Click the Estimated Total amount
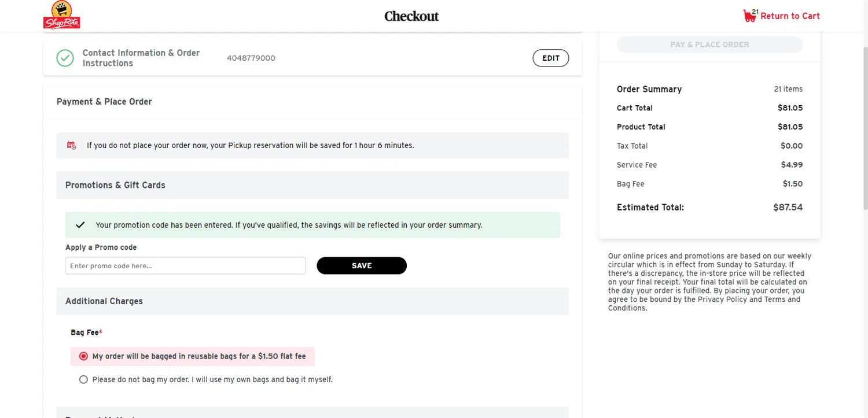Screen dimensions: 868x418 (788, 207)
